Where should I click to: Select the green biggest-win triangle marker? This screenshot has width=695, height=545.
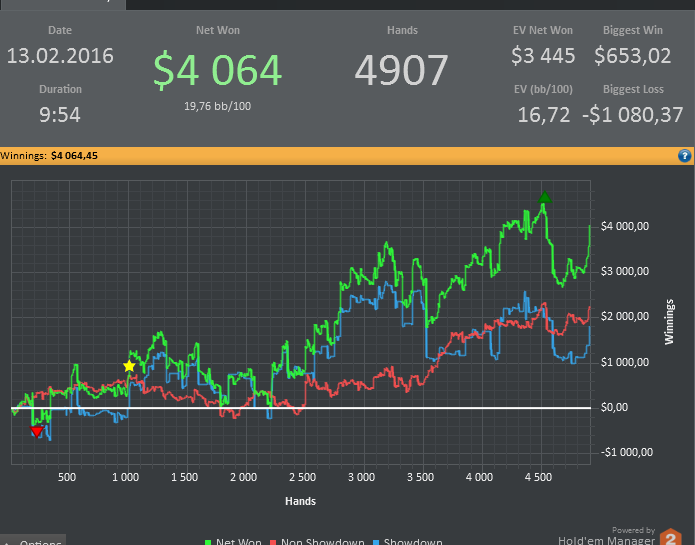(x=544, y=197)
